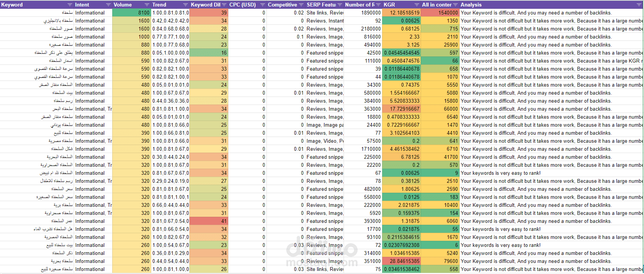Image resolution: width=644 pixels, height=274 pixels.
Task: Open the Volume column filter icon
Action: click(147, 5)
